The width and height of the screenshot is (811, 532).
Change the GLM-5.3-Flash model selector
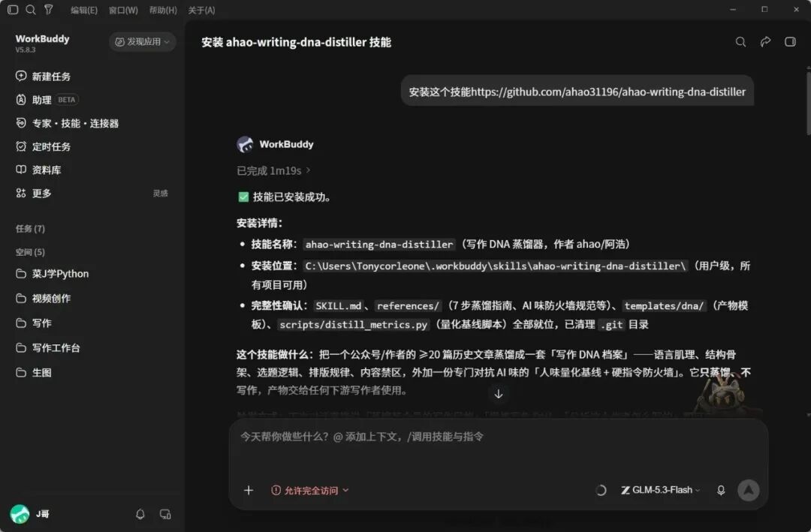661,490
